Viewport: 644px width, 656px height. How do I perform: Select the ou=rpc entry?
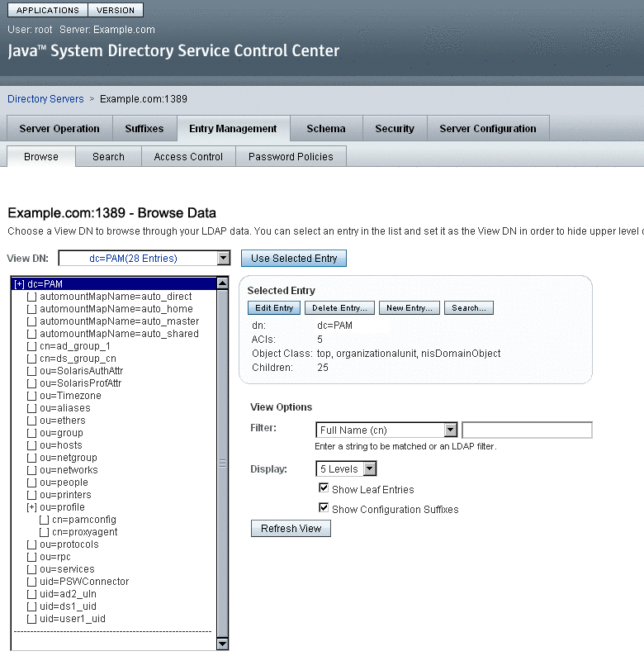[x=54, y=557]
